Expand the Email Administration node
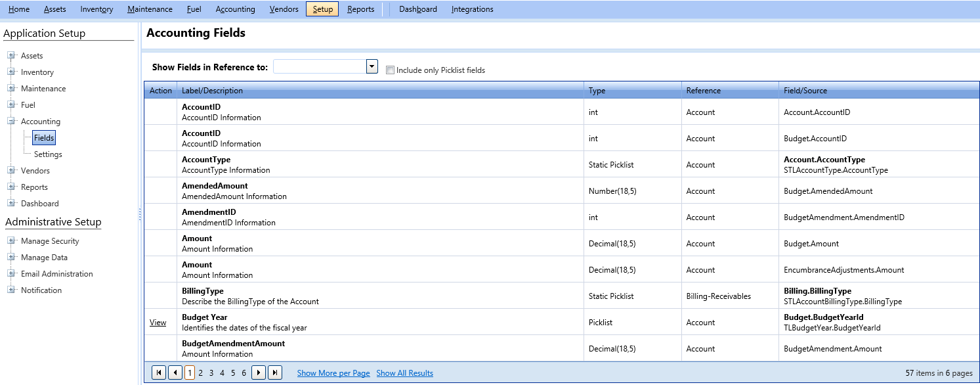980x385 pixels. click(11, 274)
